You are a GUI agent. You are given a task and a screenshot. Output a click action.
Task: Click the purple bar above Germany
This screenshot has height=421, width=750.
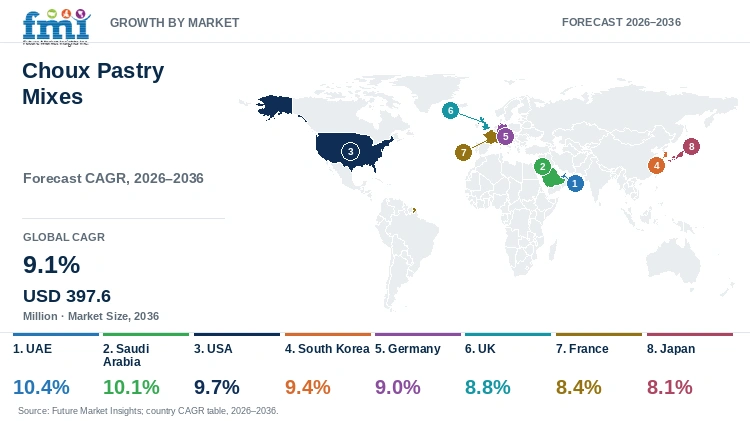coord(418,334)
